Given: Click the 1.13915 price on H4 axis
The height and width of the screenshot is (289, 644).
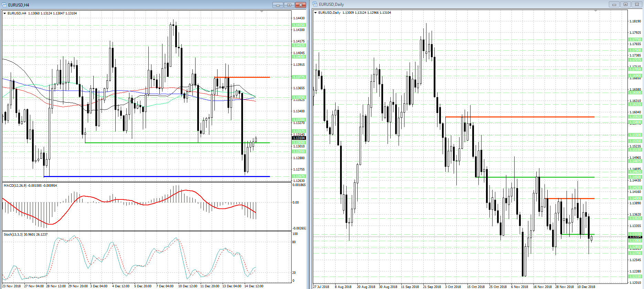Looking at the screenshot, I should point(299,65).
